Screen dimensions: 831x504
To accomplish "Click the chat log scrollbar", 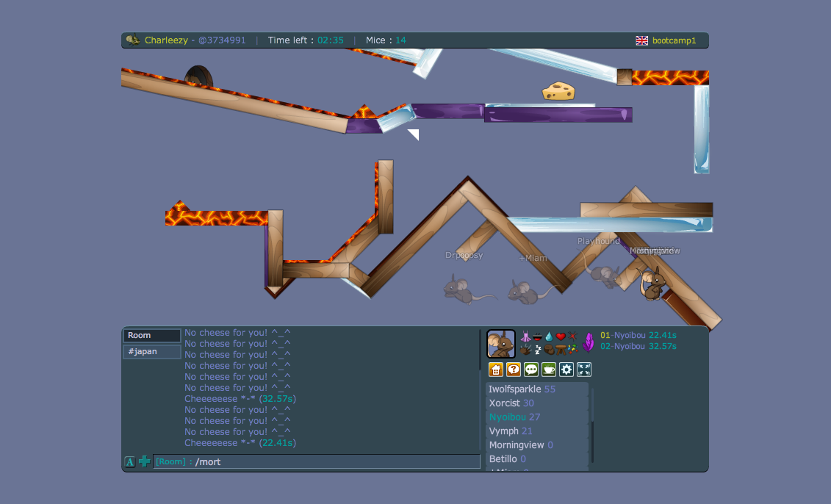I will coord(480,391).
